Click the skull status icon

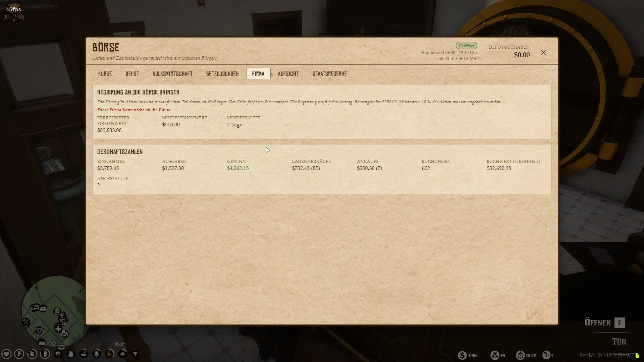tap(58, 354)
